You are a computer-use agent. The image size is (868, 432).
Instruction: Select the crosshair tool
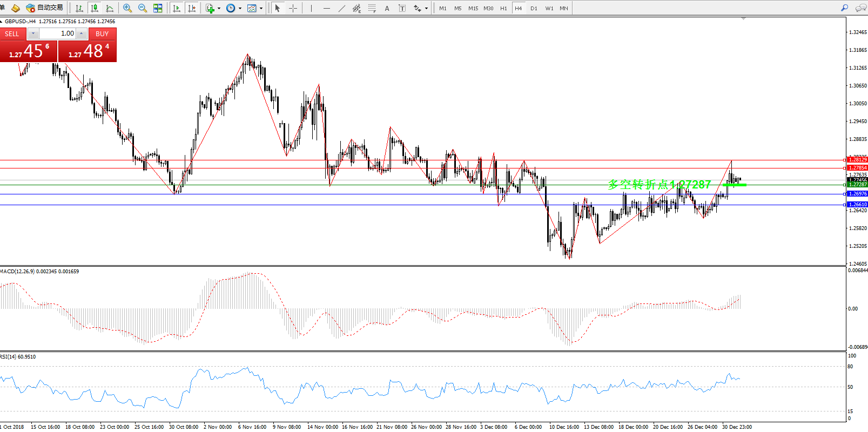293,8
